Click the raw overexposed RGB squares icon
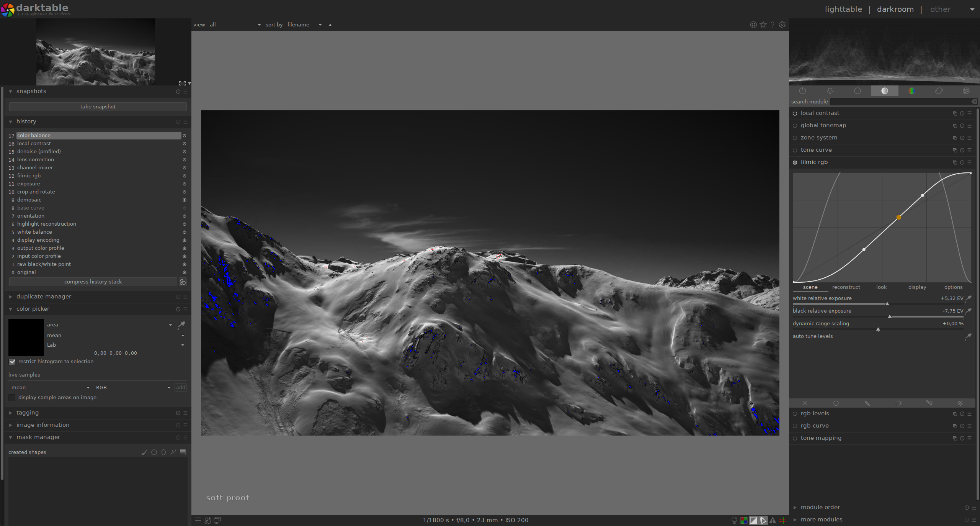 (x=744, y=520)
